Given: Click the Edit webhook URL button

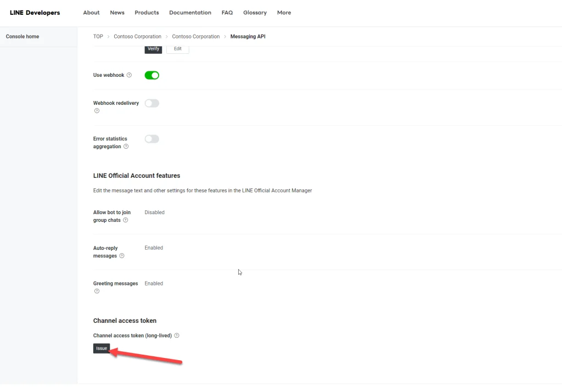Looking at the screenshot, I should [x=178, y=49].
